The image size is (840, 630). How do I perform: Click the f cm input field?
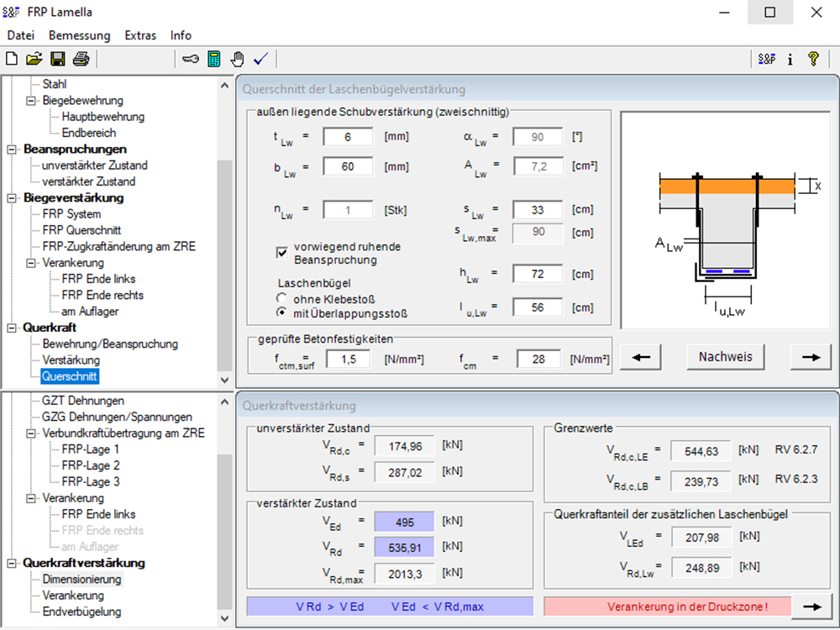point(538,359)
